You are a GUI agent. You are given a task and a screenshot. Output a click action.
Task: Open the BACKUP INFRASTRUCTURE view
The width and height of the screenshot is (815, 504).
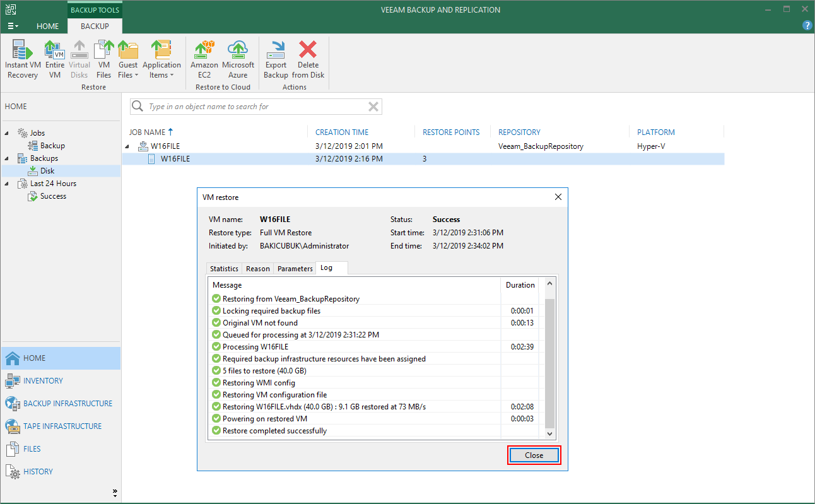[x=61, y=404]
